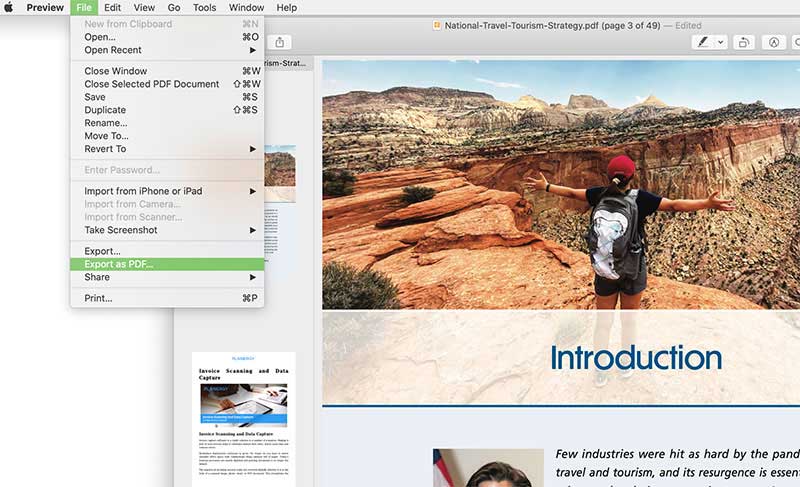
Task: Select Import from iPhone or iPad
Action: 143,191
